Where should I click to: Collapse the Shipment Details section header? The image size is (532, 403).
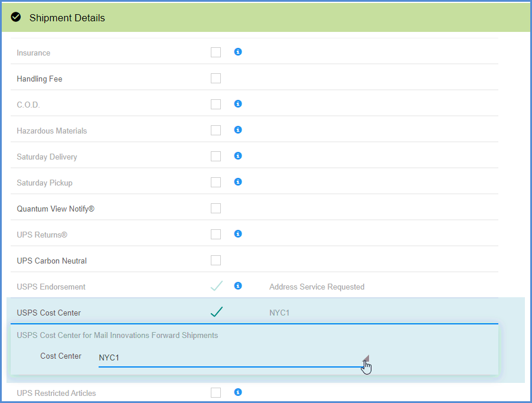coord(266,18)
